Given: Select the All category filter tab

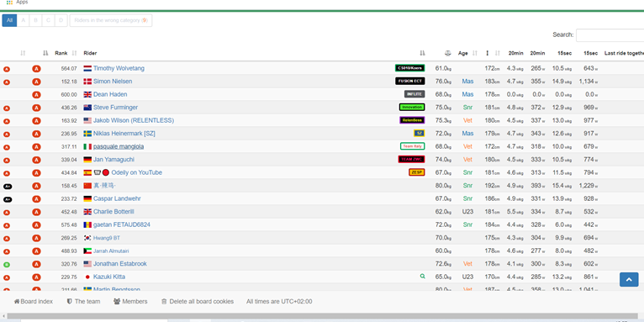Looking at the screenshot, I should point(9,20).
